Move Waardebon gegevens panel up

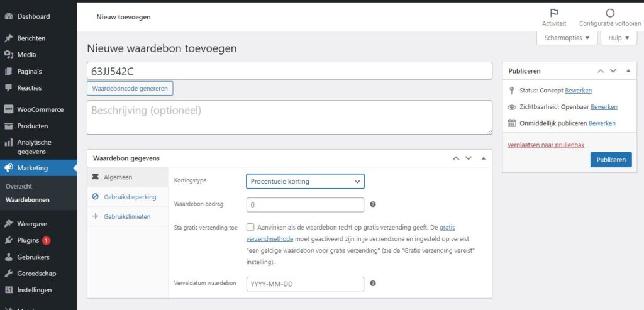456,158
